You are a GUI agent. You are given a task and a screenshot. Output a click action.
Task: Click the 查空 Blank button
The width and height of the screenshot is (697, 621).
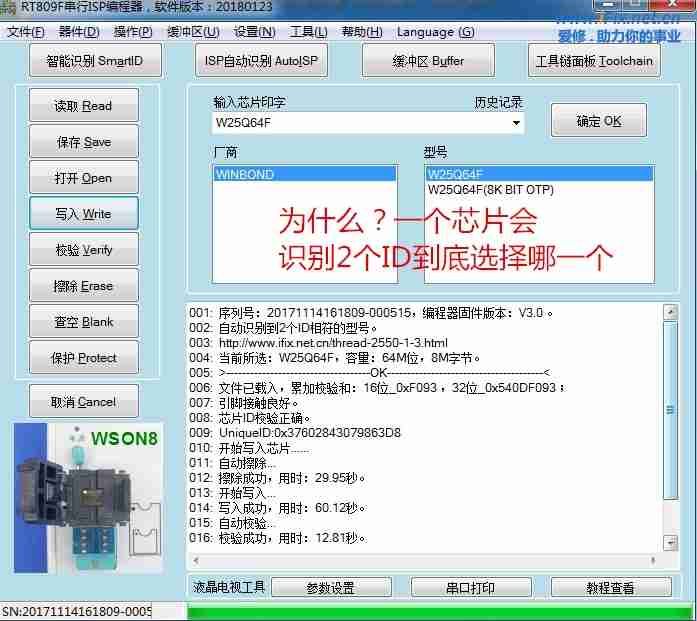click(84, 322)
